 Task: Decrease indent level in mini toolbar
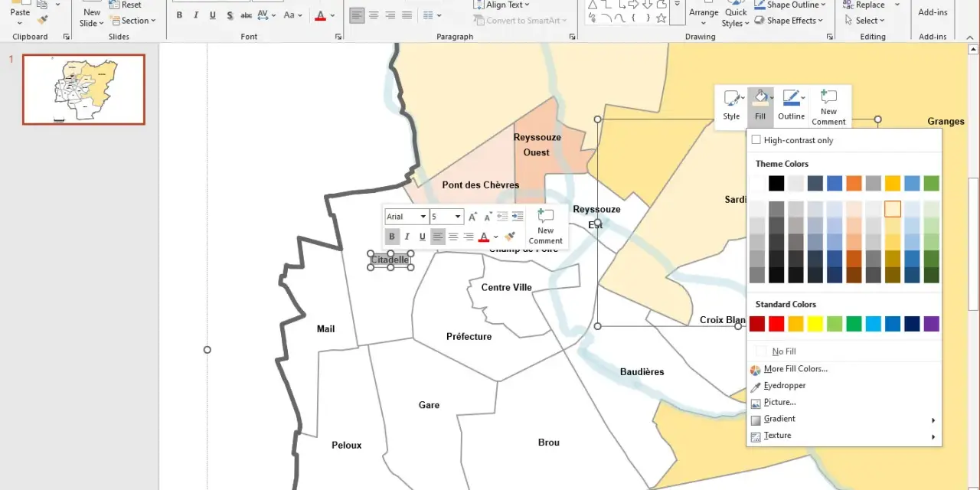tap(502, 217)
